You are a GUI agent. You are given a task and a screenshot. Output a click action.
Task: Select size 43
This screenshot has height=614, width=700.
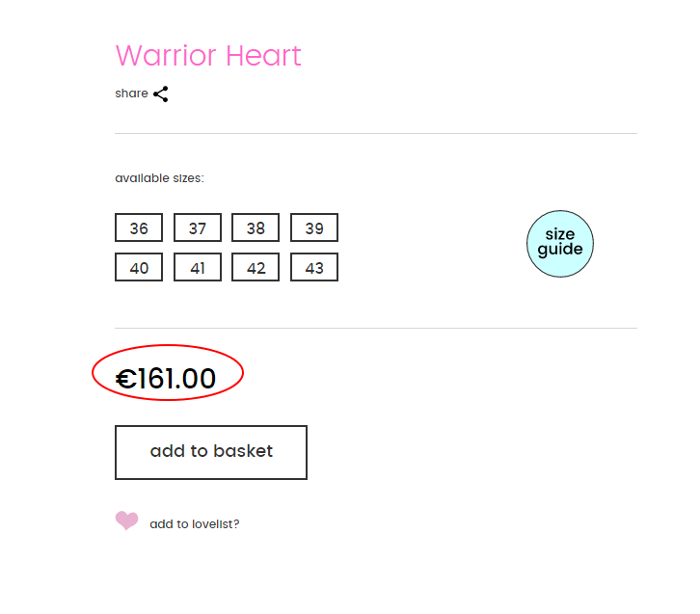(x=314, y=267)
